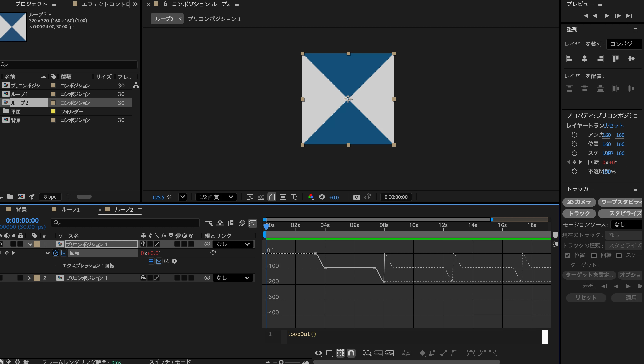Click align left icon in Align panel
Screen dimensions: 644x364
(569, 59)
